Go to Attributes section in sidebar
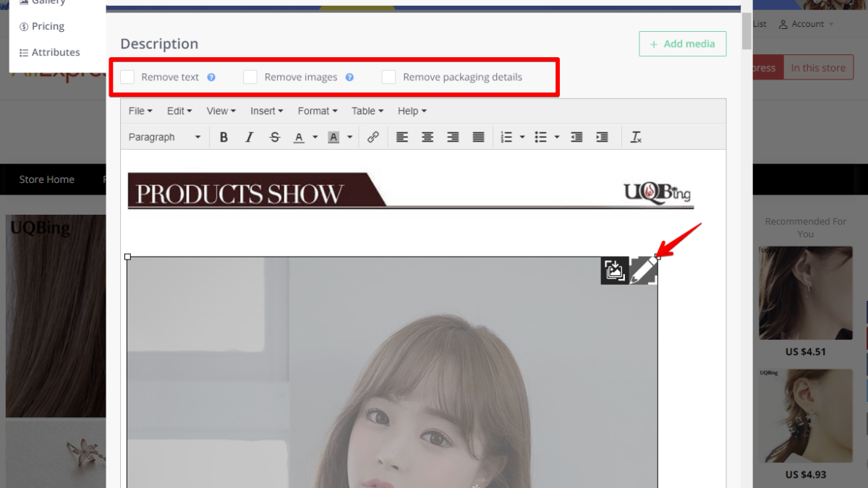Viewport: 868px width, 488px height. point(56,53)
